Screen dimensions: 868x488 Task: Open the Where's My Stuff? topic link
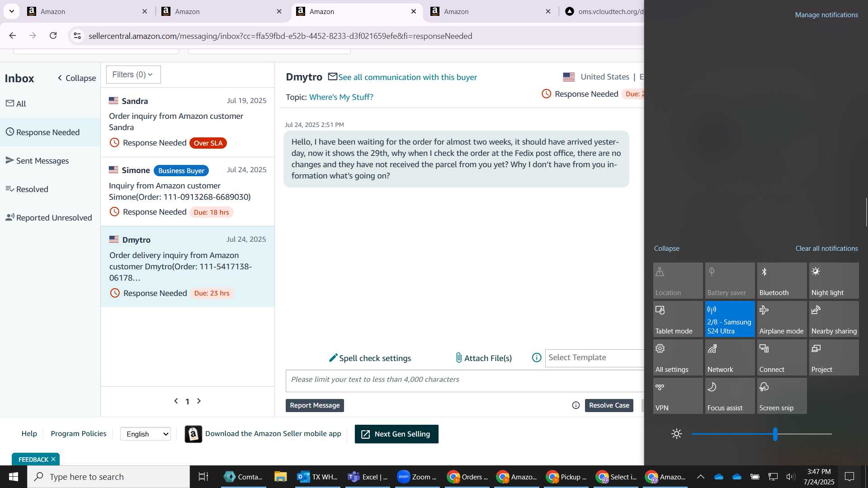[341, 97]
